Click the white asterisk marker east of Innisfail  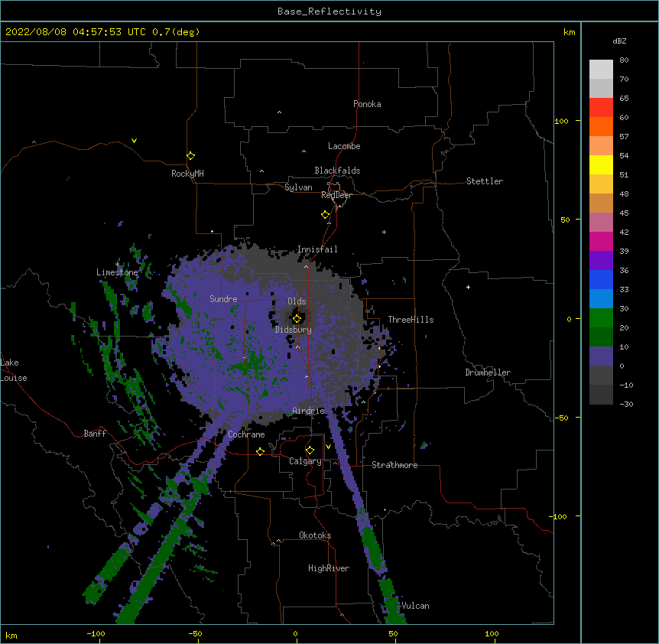point(384,232)
